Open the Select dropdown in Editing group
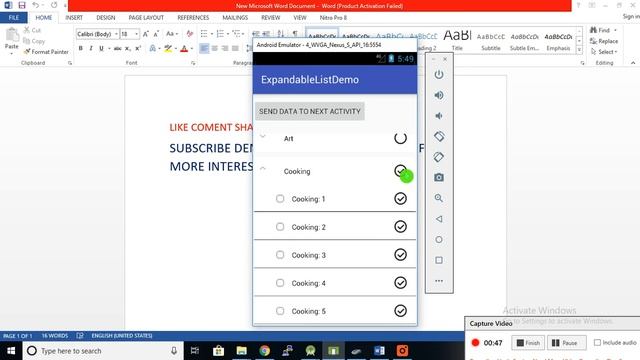The height and width of the screenshot is (360, 640). coord(604,52)
